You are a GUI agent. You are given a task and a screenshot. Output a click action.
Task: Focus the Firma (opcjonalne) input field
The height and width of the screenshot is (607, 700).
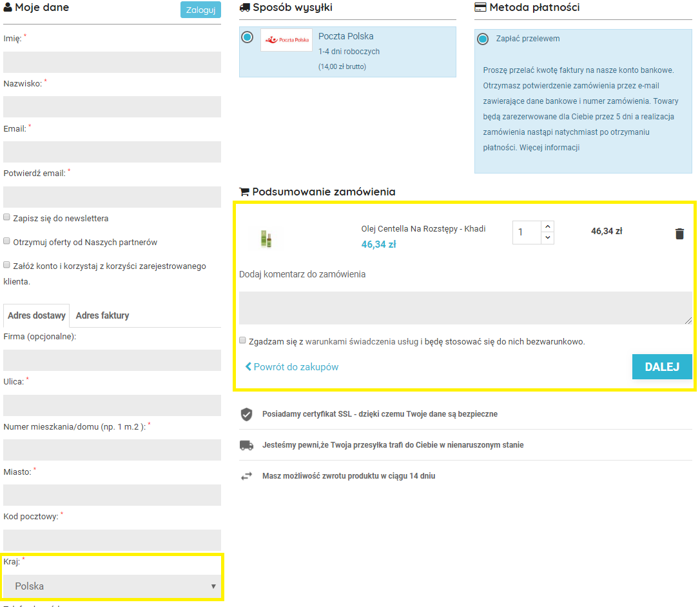tap(112, 360)
